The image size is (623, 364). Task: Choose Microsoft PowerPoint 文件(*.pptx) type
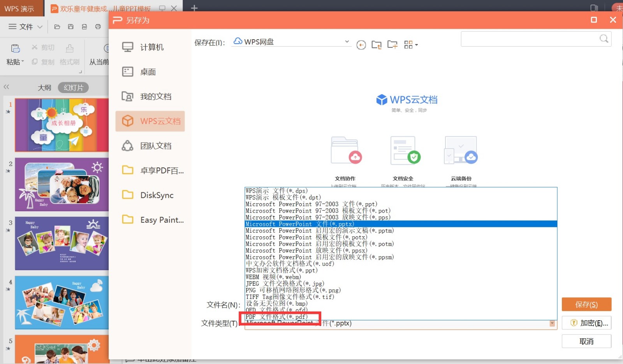(x=401, y=224)
